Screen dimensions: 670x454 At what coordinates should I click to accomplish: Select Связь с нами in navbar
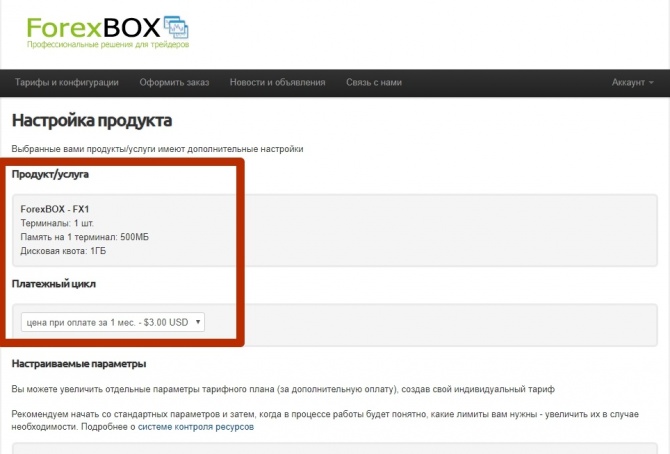click(374, 83)
